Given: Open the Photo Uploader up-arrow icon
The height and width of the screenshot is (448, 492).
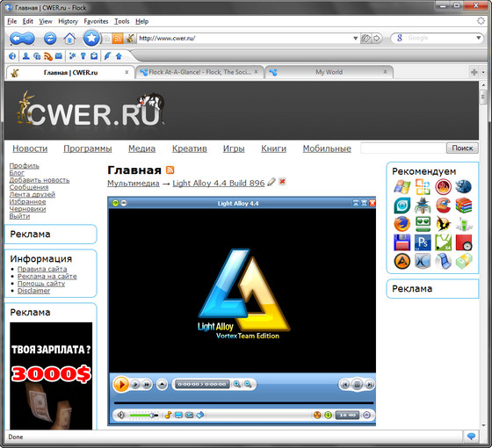Looking at the screenshot, I should click(119, 56).
